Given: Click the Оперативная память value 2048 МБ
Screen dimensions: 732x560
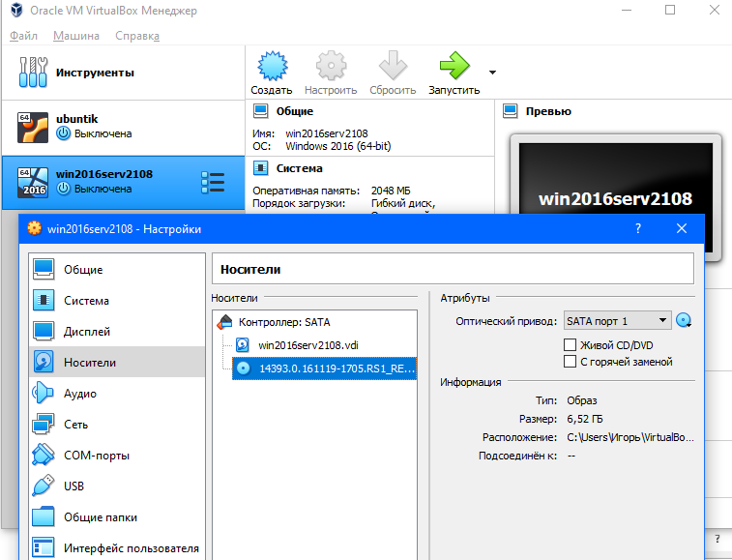Looking at the screenshot, I should click(x=391, y=191).
